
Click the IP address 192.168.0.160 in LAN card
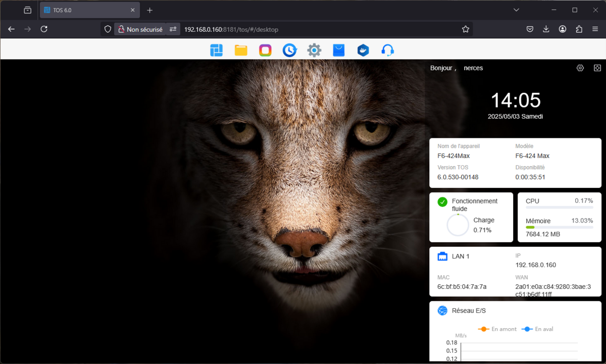tap(535, 265)
